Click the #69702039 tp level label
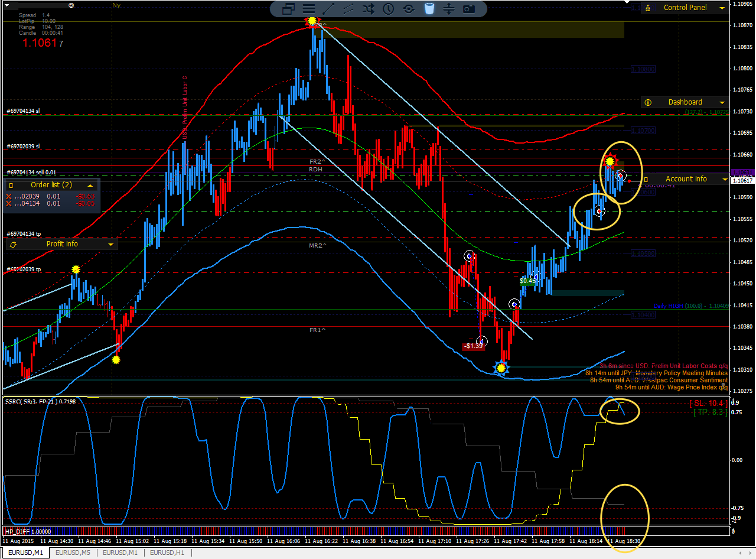 pos(24,269)
